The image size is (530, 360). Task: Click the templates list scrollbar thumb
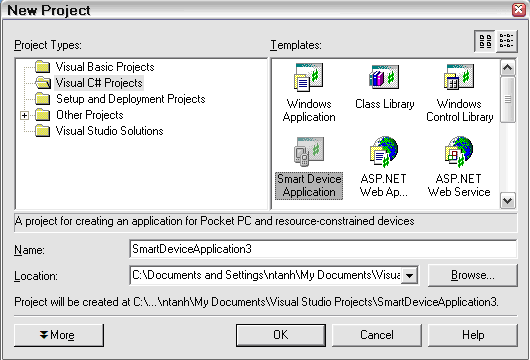pyautogui.click(x=508, y=99)
